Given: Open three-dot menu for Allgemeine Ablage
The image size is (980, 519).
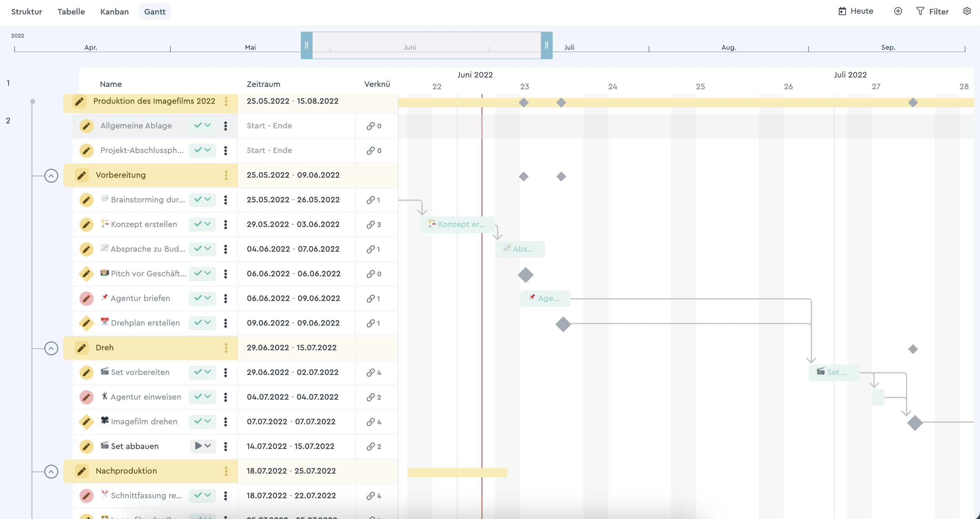Looking at the screenshot, I should [226, 126].
